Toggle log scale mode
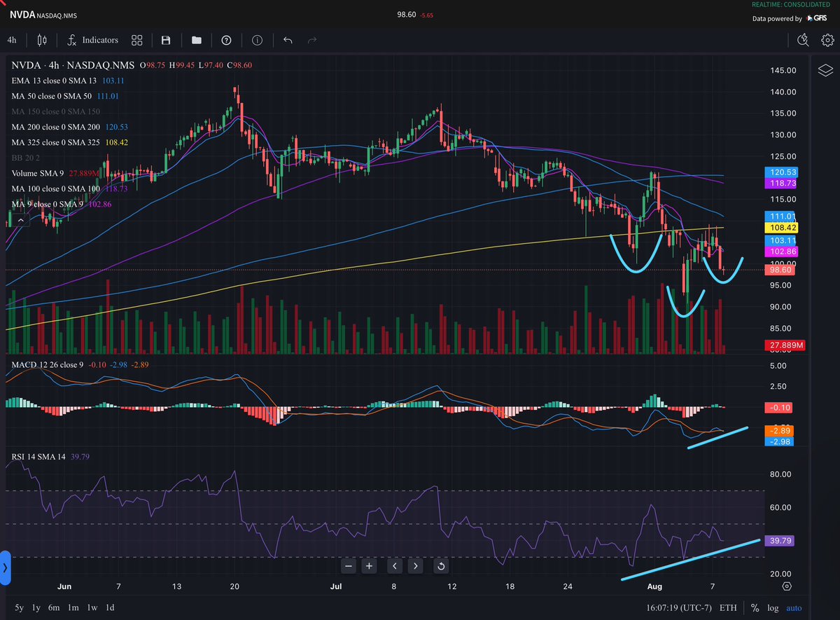Image resolution: width=840 pixels, height=620 pixels. pos(773,608)
